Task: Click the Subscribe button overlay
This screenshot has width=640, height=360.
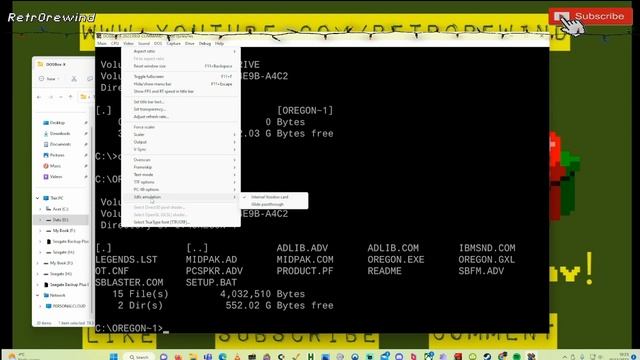Action: click(x=590, y=16)
